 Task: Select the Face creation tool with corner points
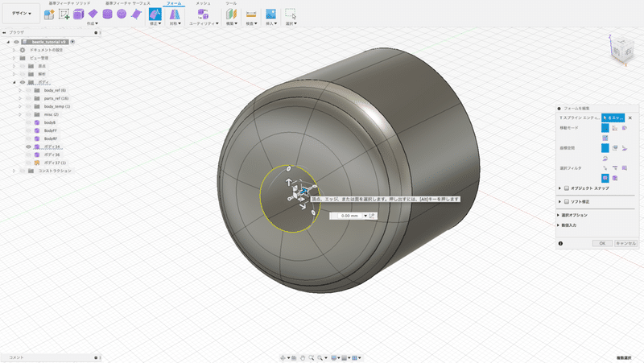(136, 14)
